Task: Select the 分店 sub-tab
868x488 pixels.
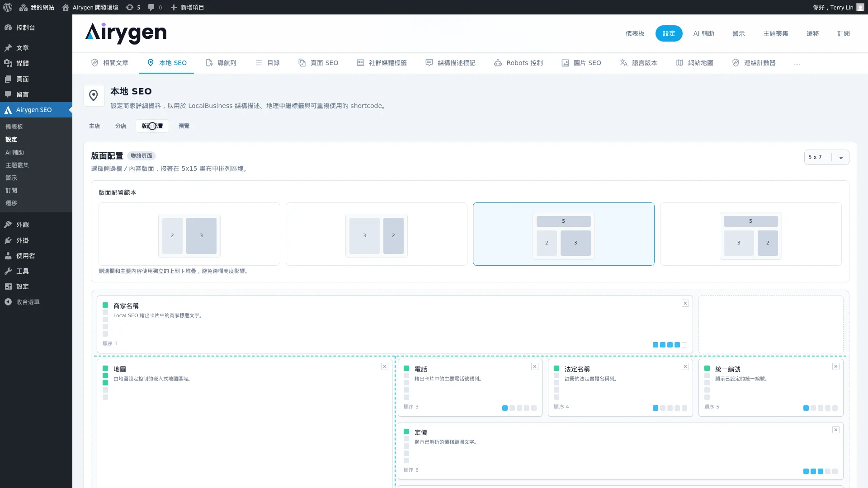Action: point(121,126)
